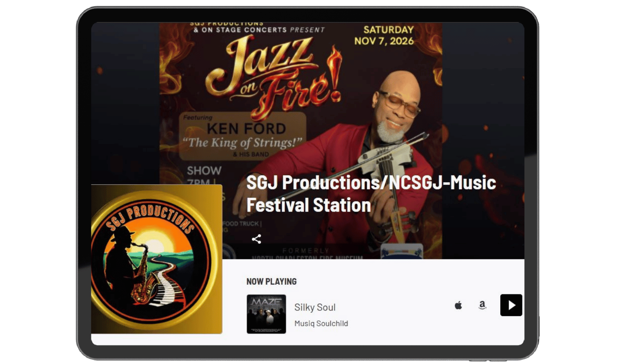The width and height of the screenshot is (644, 362).
Task: Click the song title Silky Soul
Action: click(315, 307)
